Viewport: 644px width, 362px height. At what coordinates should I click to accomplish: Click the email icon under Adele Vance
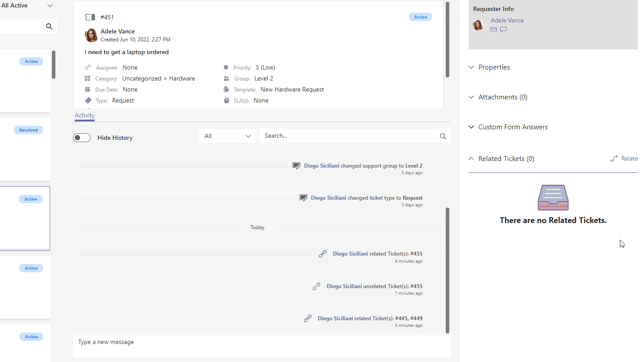point(494,29)
